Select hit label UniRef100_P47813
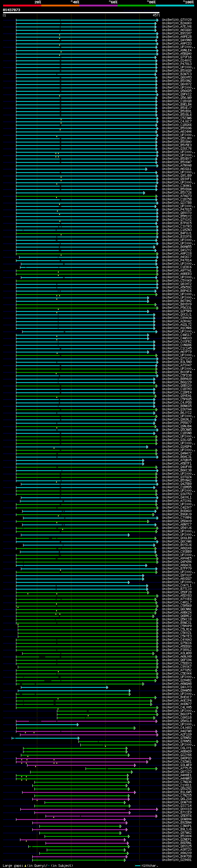Viewport: 197px width, 868px height. (x=177, y=64)
